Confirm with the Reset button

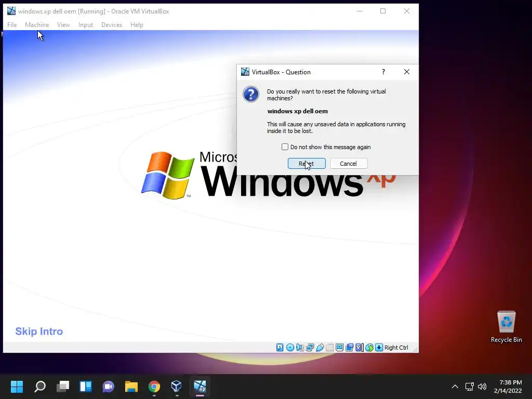pyautogui.click(x=307, y=164)
